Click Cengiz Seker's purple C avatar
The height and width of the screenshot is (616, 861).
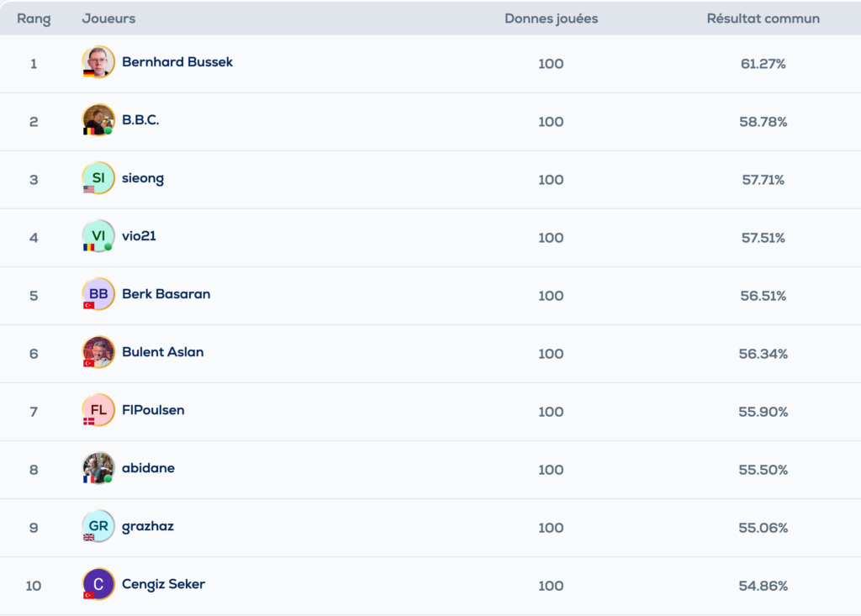(x=98, y=584)
